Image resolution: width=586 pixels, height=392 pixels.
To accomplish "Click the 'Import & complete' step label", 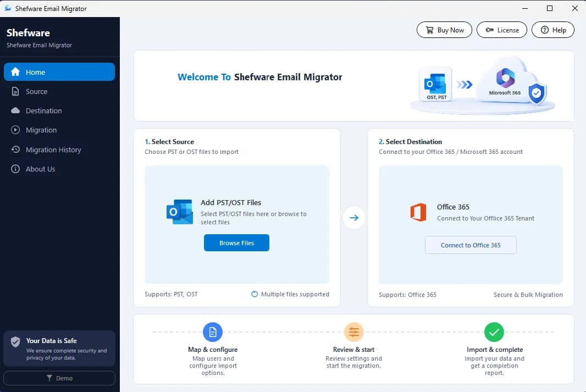I will 494,350.
